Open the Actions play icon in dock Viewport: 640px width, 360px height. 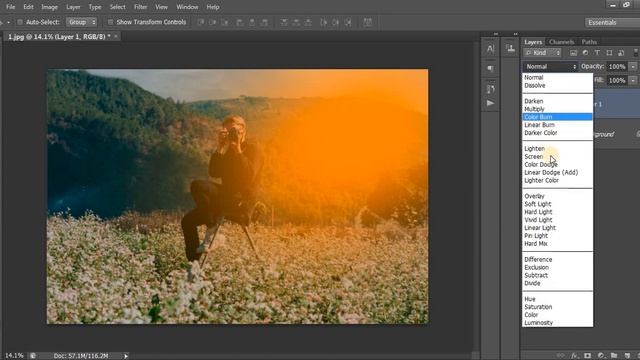click(x=490, y=103)
